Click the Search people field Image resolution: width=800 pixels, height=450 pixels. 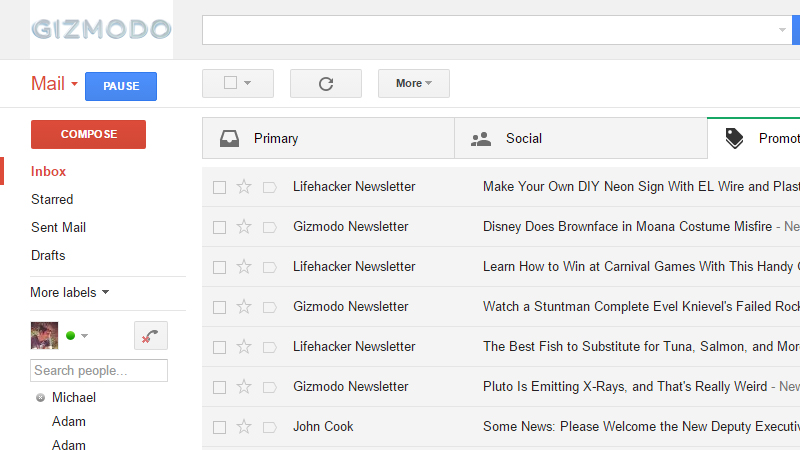pos(99,370)
